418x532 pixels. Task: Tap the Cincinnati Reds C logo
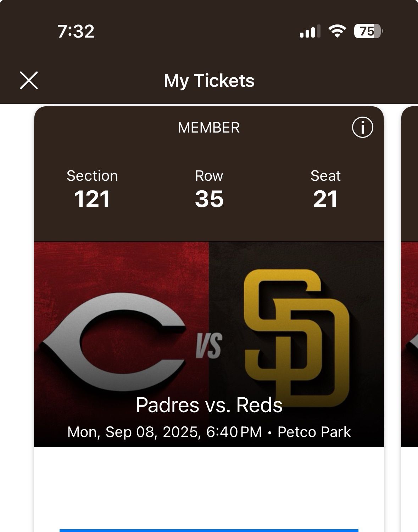coord(114,340)
